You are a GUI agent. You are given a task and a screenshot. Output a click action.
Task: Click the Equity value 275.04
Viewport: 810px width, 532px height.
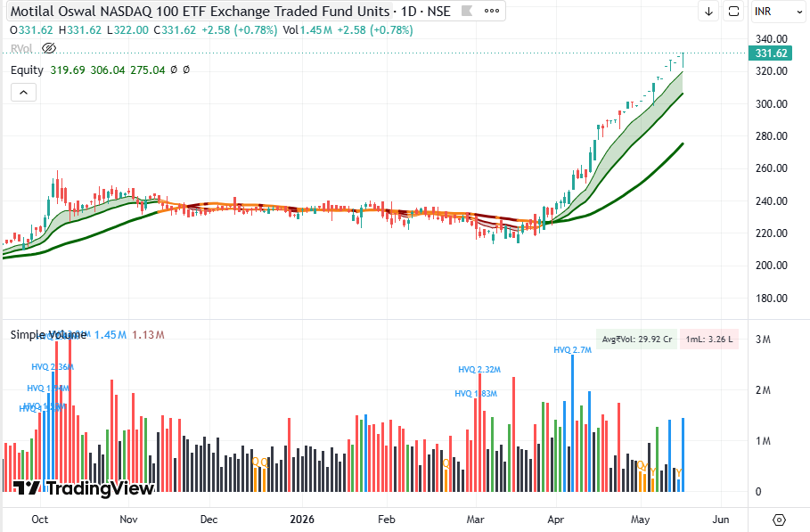147,70
